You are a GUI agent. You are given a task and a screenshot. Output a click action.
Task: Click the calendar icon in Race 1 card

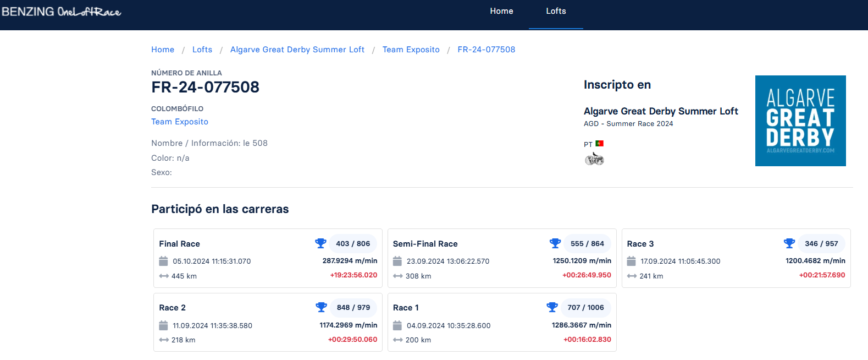[397, 325]
